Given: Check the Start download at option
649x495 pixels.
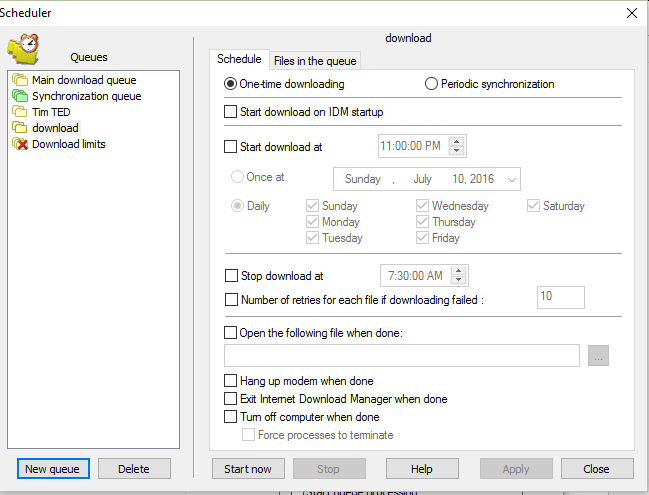Looking at the screenshot, I should click(x=231, y=147).
